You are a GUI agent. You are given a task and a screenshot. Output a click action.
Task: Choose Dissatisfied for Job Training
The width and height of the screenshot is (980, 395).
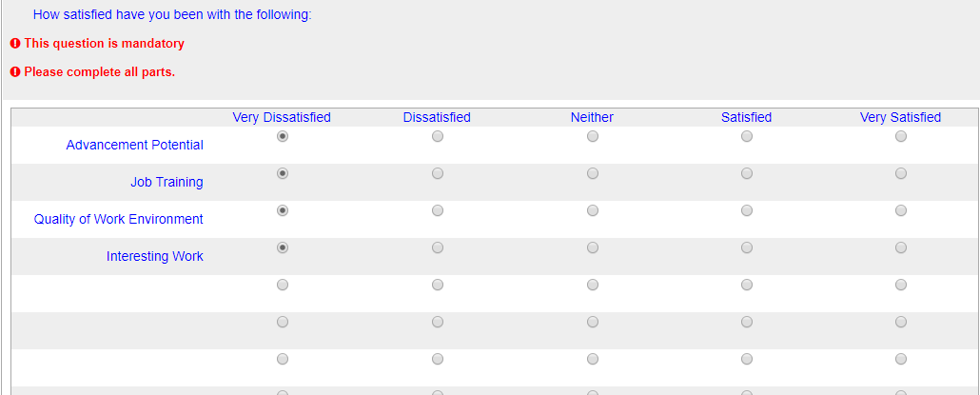click(x=437, y=174)
